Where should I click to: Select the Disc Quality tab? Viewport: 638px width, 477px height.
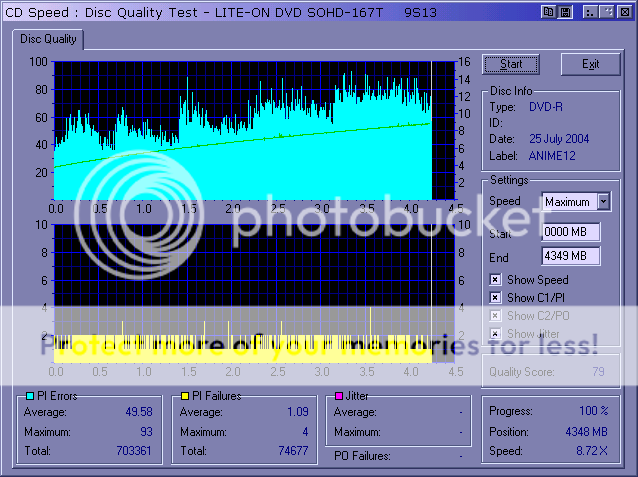(48, 39)
